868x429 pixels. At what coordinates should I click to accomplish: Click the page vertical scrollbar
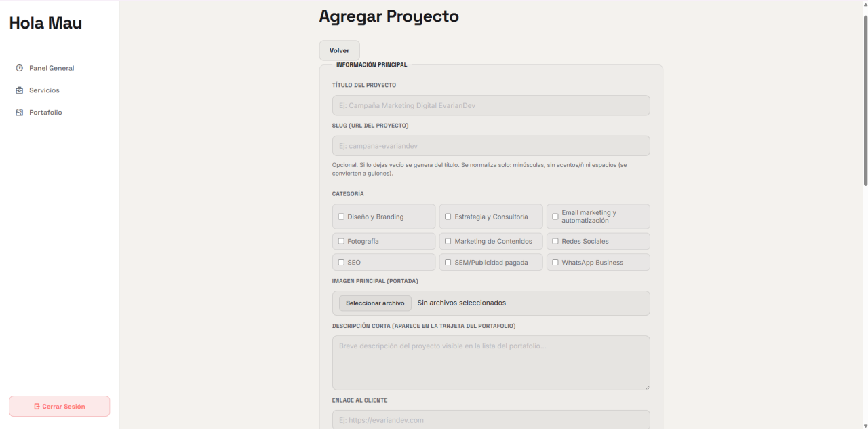coord(865,100)
